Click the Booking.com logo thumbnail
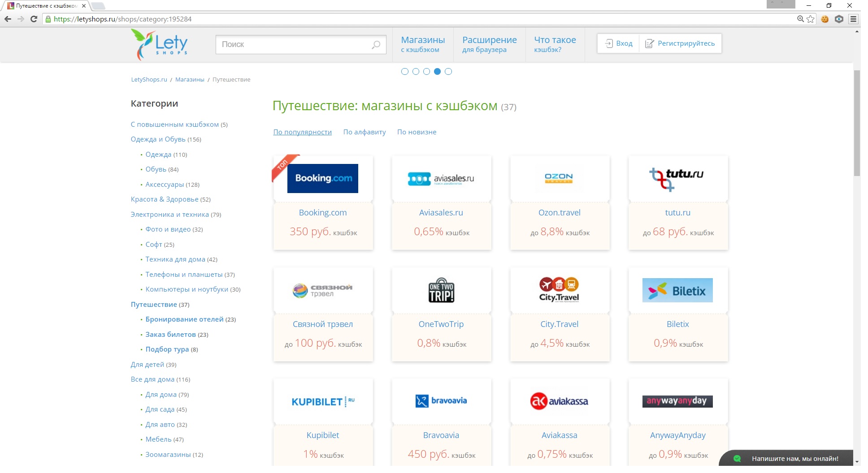868x473 pixels. click(x=323, y=178)
